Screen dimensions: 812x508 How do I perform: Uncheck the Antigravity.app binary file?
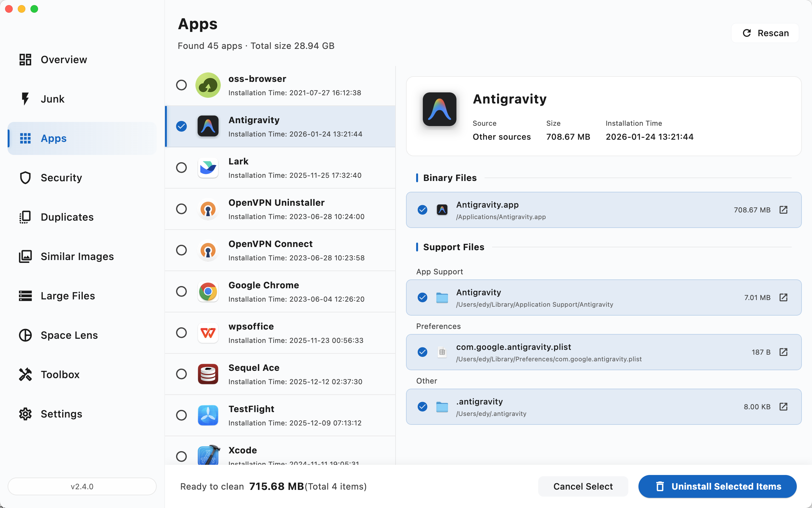coord(422,210)
